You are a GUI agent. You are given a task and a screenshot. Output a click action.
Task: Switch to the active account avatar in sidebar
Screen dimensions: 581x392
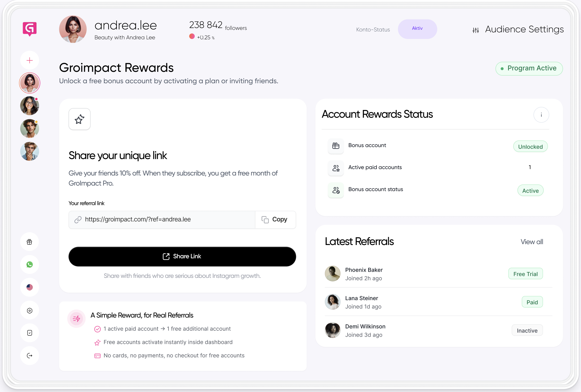30,83
